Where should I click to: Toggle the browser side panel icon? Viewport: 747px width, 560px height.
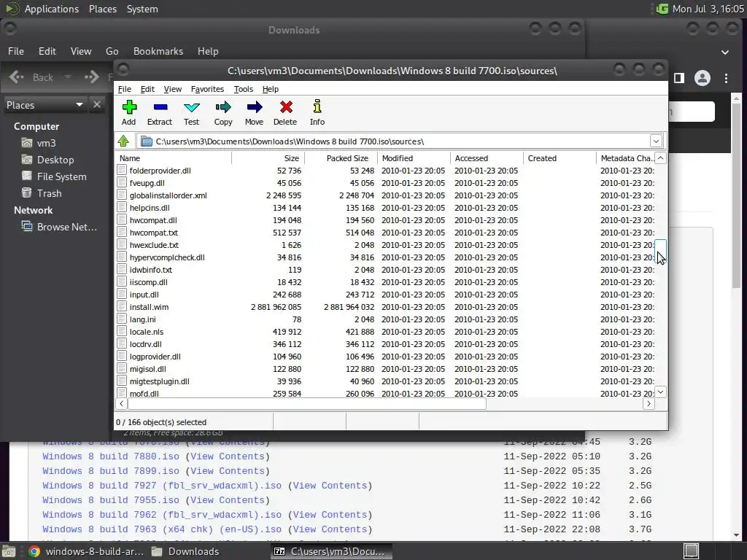click(678, 78)
